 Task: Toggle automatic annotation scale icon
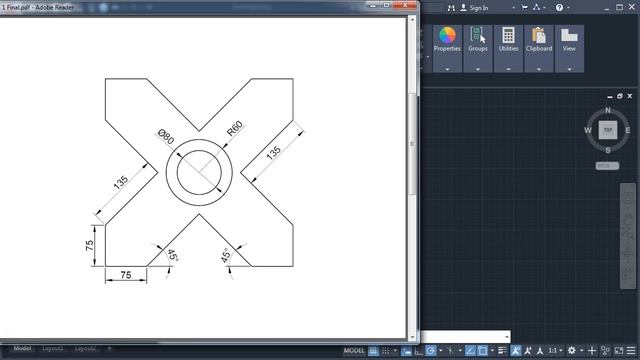coord(527,350)
